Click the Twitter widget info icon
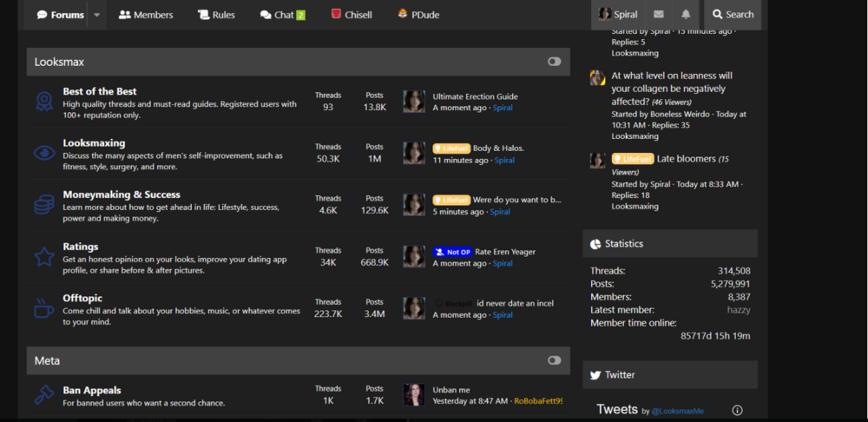Viewport: 868px width, 422px height. point(737,410)
